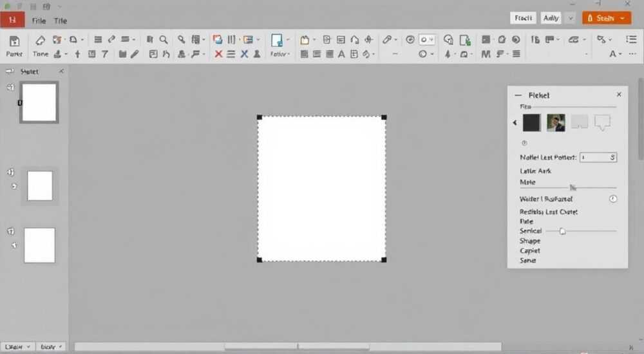This screenshot has width=644, height=354.
Task: Click the red X icon
Action: 218,54
